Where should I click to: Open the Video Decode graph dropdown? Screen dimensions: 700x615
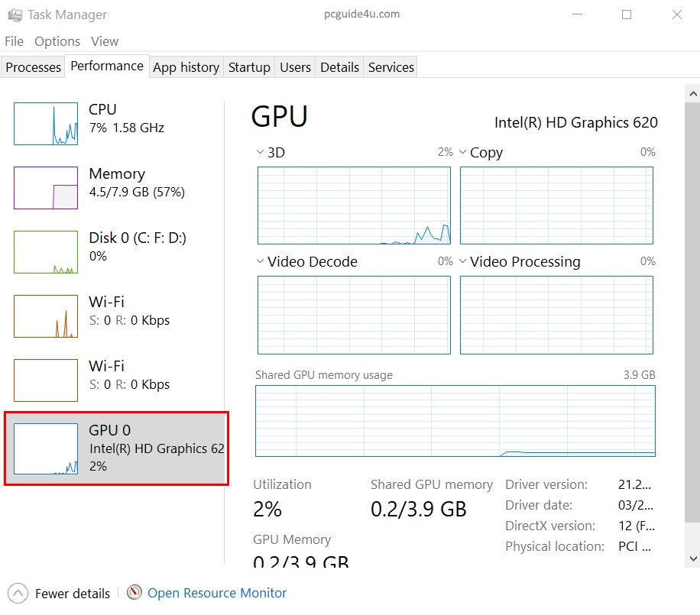tap(261, 262)
